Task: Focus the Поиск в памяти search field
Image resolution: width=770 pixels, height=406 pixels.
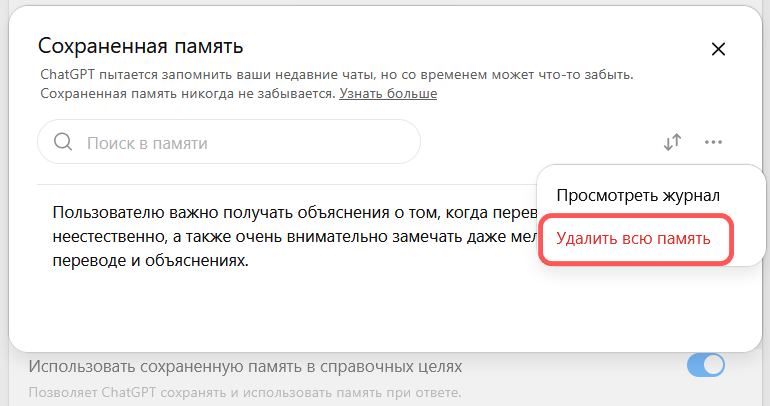Action: point(240,142)
